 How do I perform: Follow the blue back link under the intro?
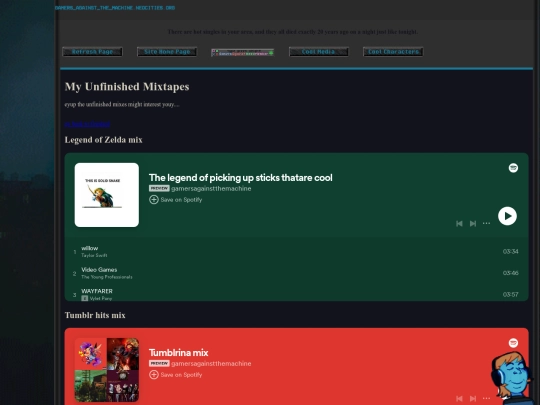point(87,124)
